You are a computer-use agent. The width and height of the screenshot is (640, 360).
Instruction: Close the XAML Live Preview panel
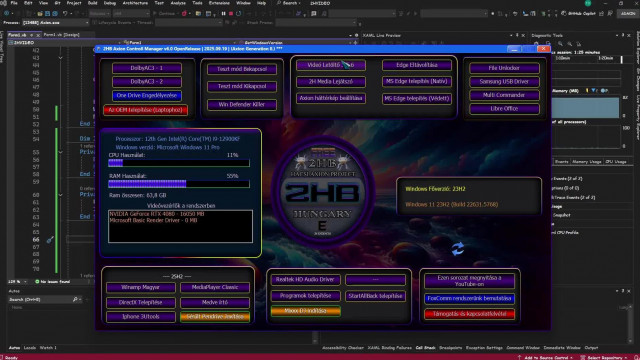[523, 36]
